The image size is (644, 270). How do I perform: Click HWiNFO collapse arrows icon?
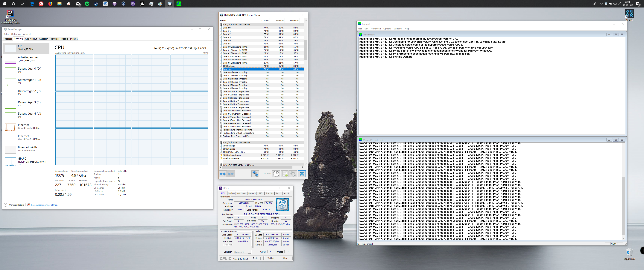coord(231,174)
